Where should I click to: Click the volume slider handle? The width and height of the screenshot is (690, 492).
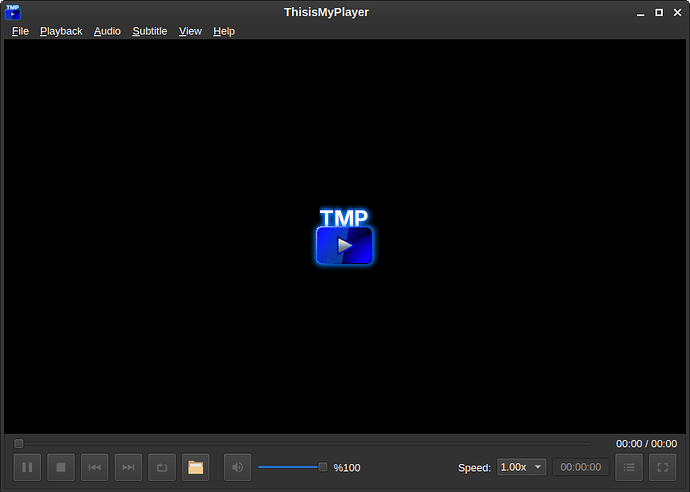tap(323, 467)
